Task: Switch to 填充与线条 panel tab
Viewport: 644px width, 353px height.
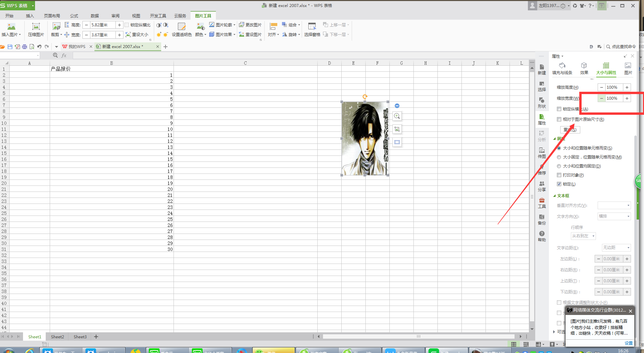Action: coord(562,69)
